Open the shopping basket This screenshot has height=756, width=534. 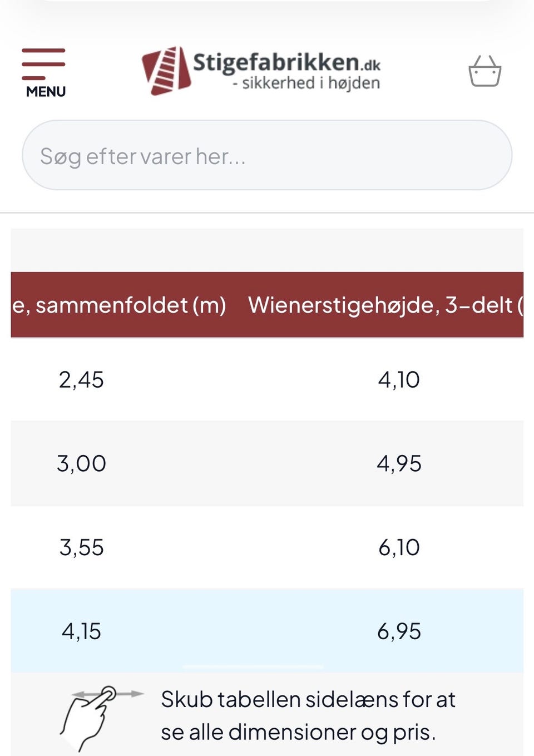(484, 71)
